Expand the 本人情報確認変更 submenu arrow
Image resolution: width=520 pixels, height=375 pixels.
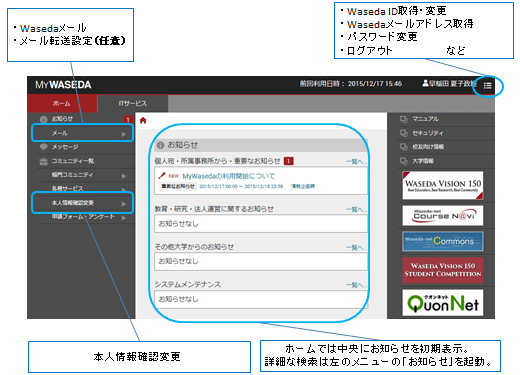click(124, 203)
